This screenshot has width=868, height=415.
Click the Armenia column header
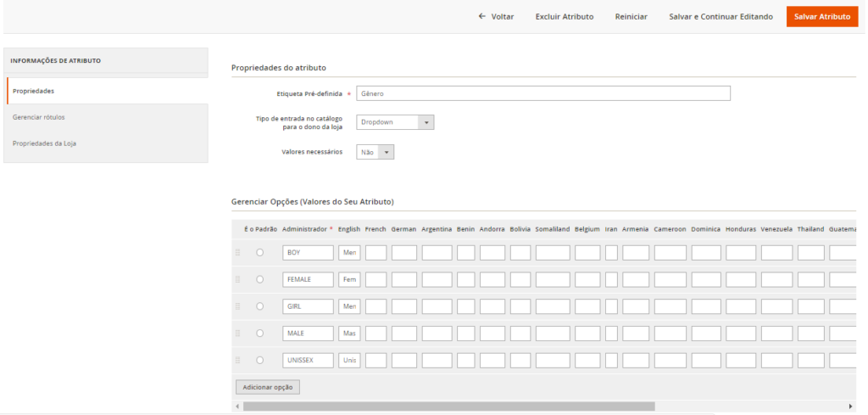[x=635, y=229]
